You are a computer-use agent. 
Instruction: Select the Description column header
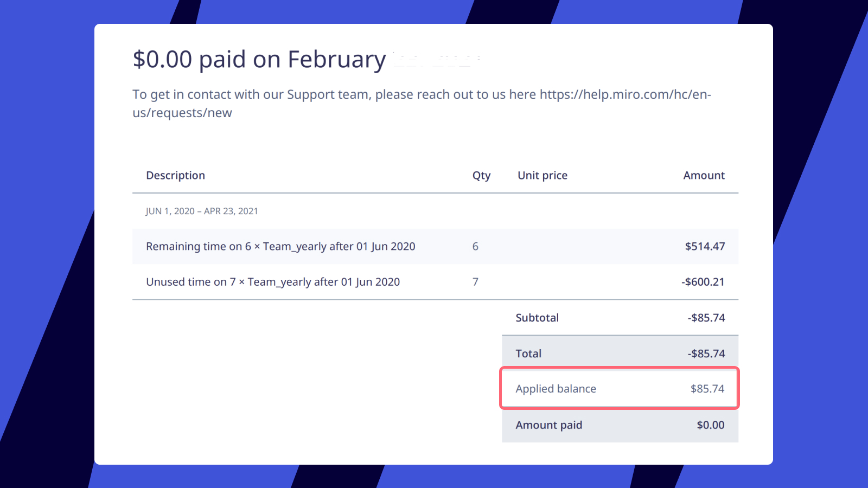pos(175,176)
